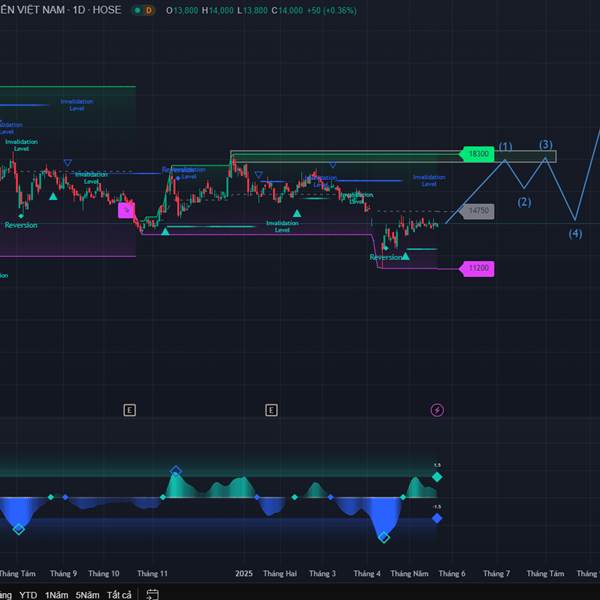Select the wave label (4)
Screen dimensions: 600x600
tap(575, 234)
